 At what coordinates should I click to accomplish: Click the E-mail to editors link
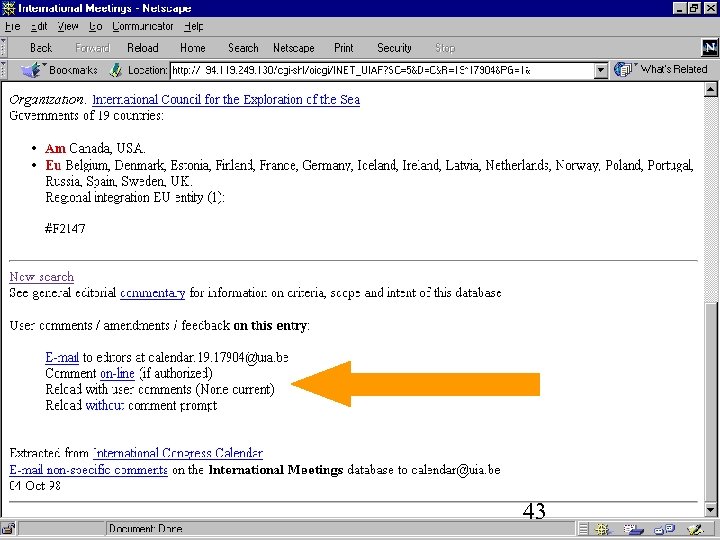(62, 357)
